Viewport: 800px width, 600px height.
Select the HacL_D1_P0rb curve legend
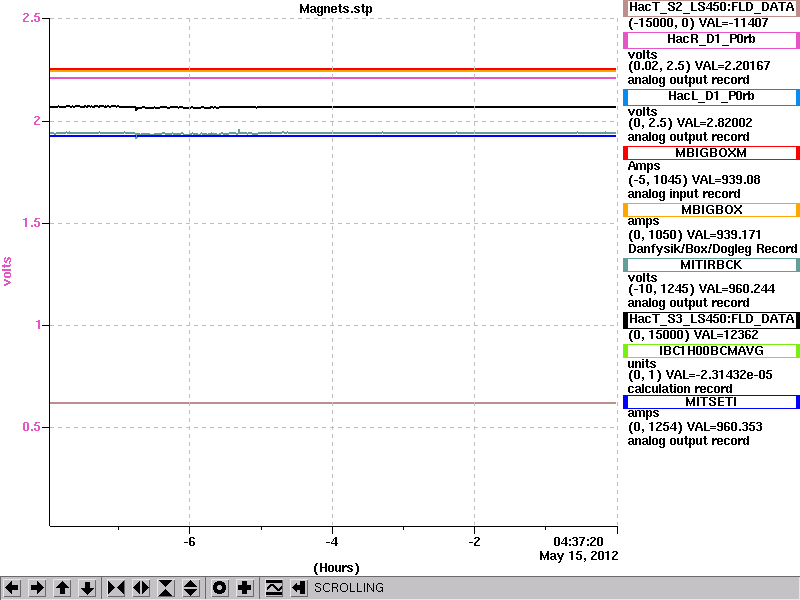[711, 97]
